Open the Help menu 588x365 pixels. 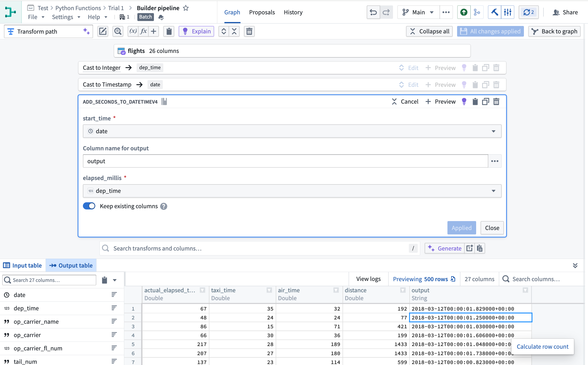tap(98, 17)
